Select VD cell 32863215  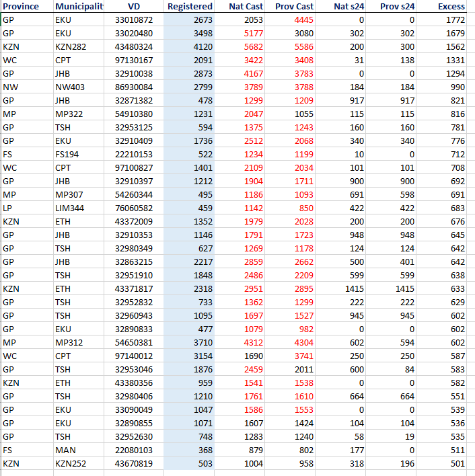pyautogui.click(x=134, y=262)
